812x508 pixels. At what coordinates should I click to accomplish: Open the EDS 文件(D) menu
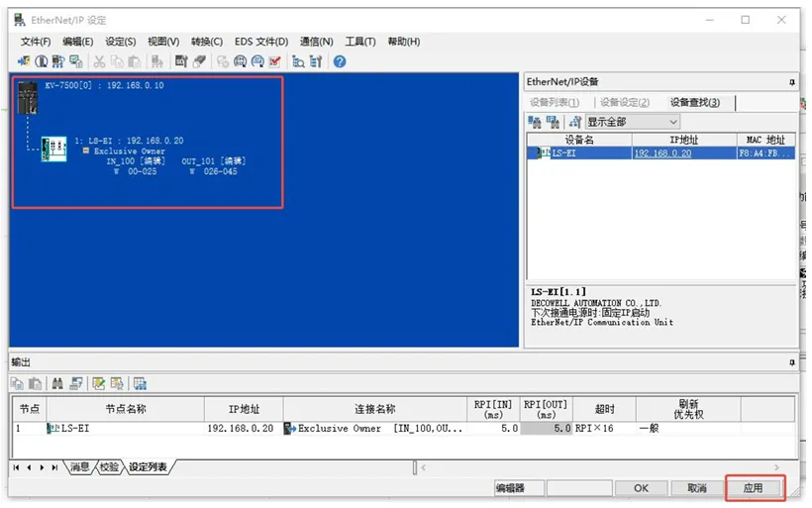[x=260, y=42]
